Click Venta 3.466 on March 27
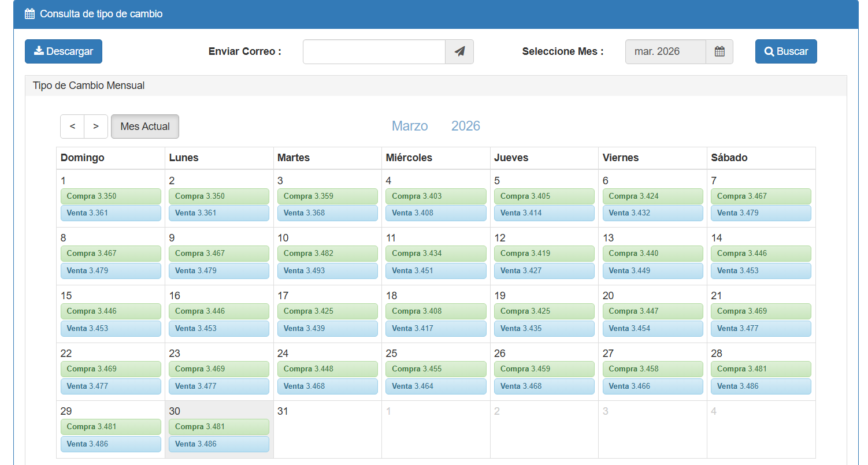The height and width of the screenshot is (465, 868). click(x=652, y=386)
